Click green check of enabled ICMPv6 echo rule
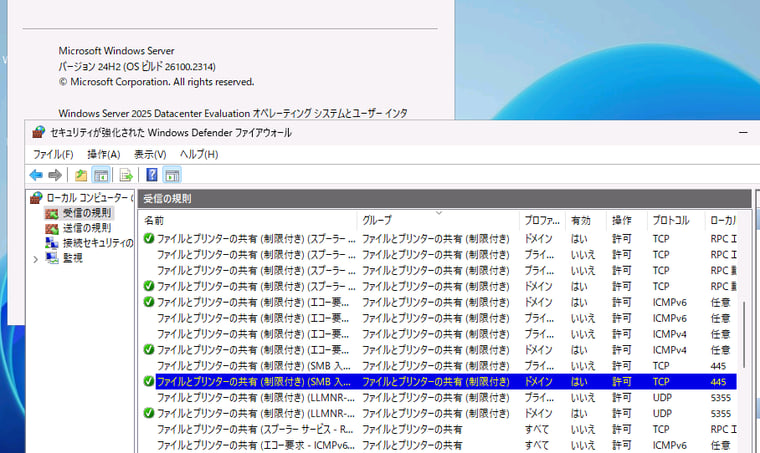Screen dimensions: 760x453 coord(149,302)
